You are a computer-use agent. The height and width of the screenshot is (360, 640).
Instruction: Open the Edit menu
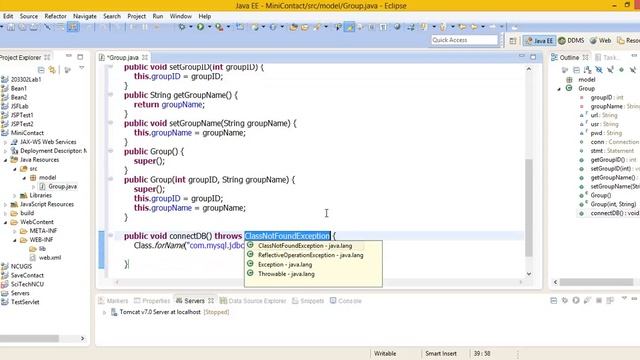pos(8,16)
